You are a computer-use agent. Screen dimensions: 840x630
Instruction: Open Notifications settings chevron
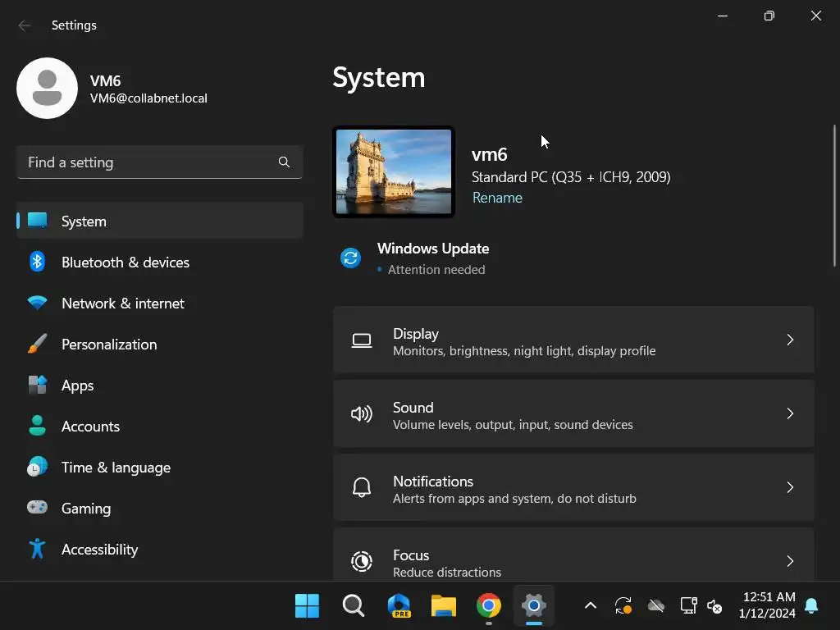[x=790, y=487]
